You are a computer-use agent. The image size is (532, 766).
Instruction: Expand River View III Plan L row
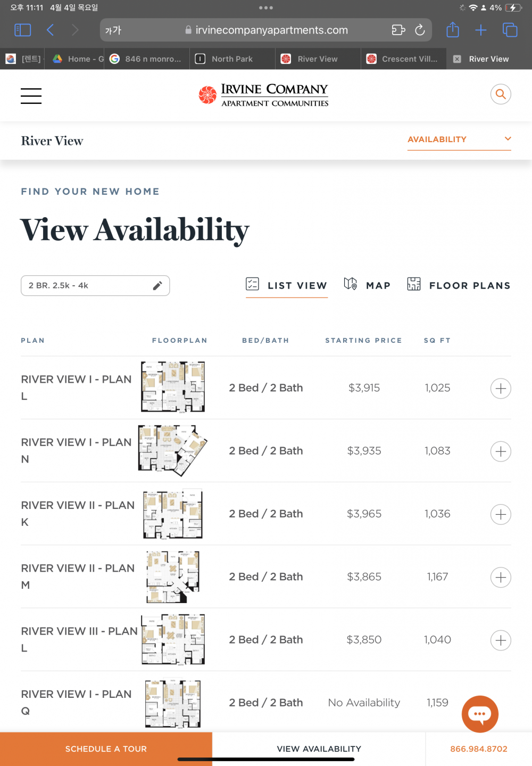coord(501,640)
